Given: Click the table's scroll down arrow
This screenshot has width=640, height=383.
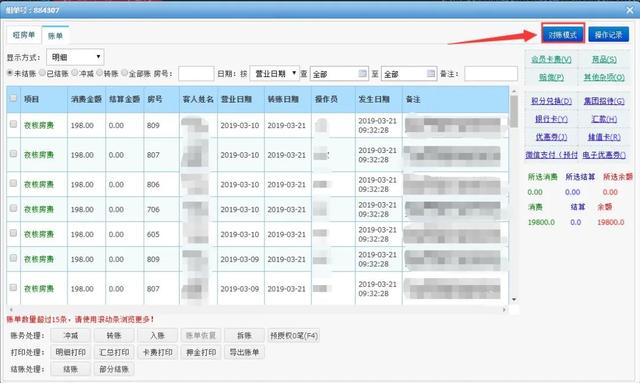Looking at the screenshot, I should coord(514,300).
